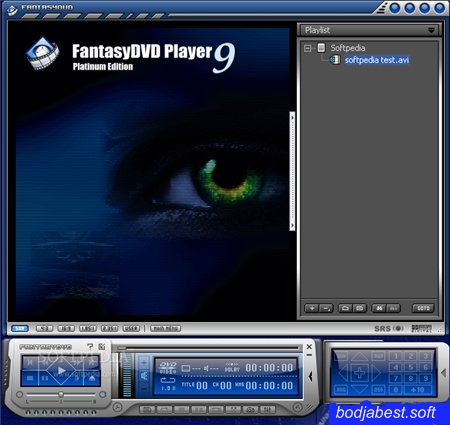
Task: Click the round knob left of the bottom toolbar
Action: coord(117,407)
